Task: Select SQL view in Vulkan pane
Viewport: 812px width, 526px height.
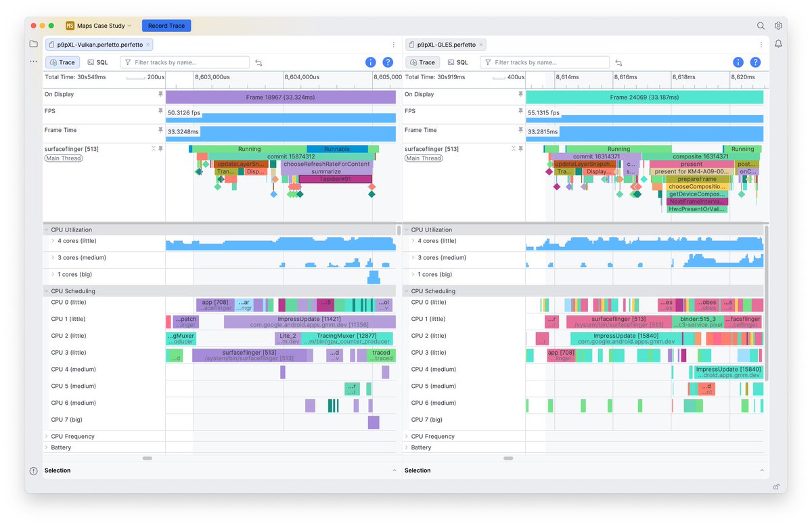Action: click(x=98, y=62)
